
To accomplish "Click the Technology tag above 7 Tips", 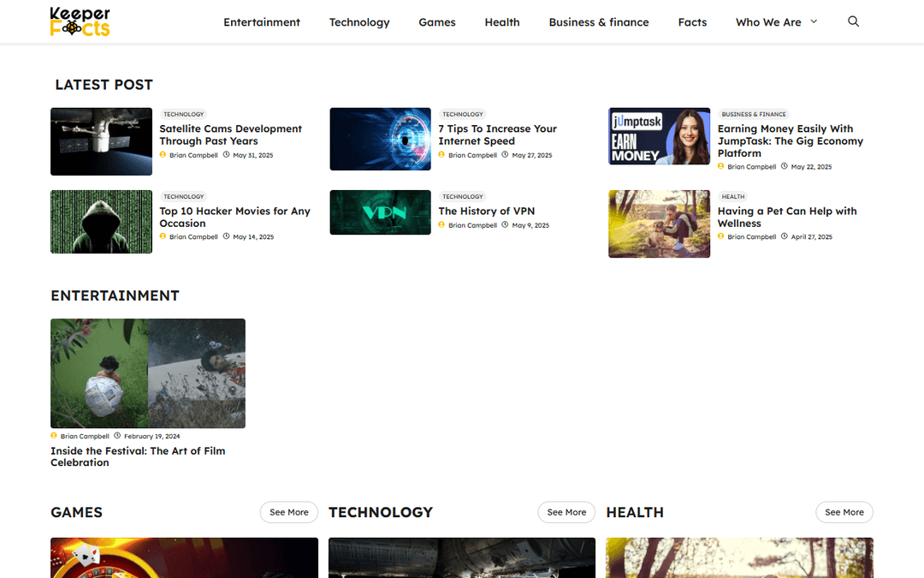I will click(x=463, y=115).
